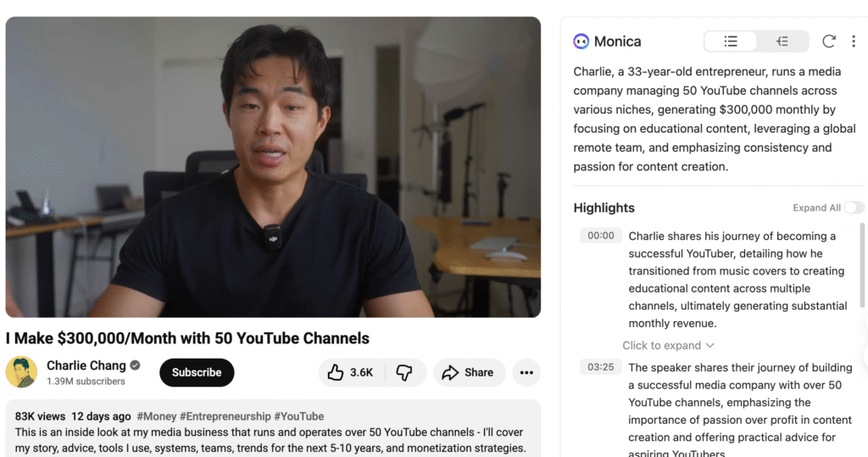This screenshot has height=457, width=868.
Task: Switch to list summary view
Action: pyautogui.click(x=730, y=42)
